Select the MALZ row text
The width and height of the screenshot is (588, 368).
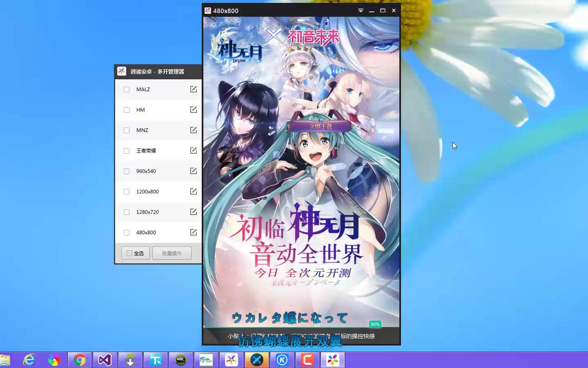[x=143, y=89]
